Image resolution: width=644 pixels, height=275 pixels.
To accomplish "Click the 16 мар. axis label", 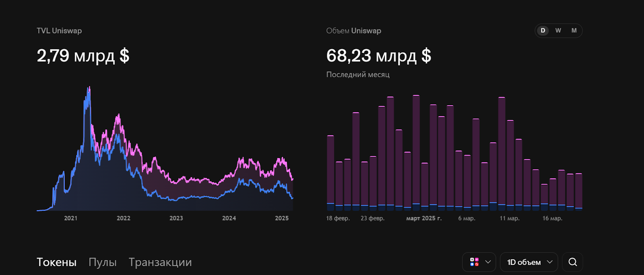I will [552, 218].
